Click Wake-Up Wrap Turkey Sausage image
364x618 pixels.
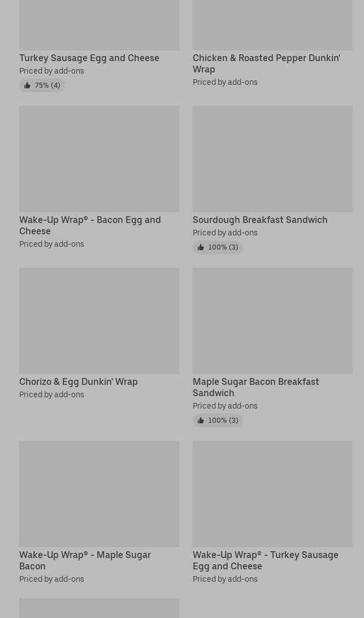[x=272, y=493]
